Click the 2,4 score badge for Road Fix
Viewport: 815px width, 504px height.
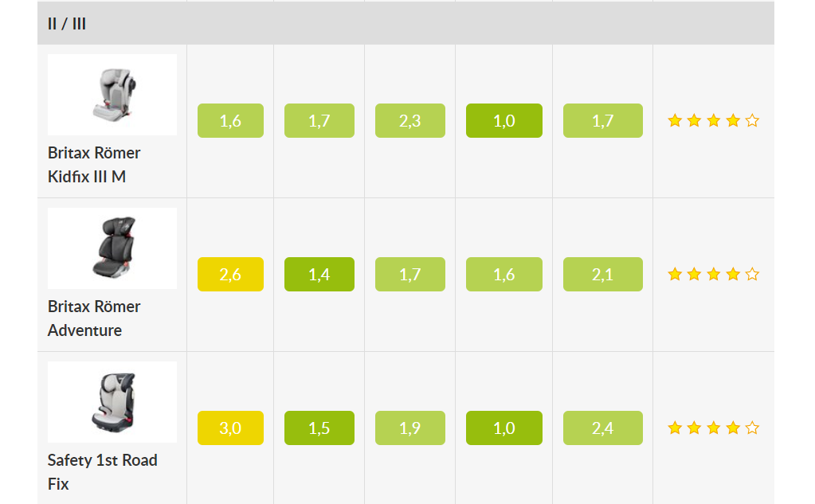pos(603,428)
